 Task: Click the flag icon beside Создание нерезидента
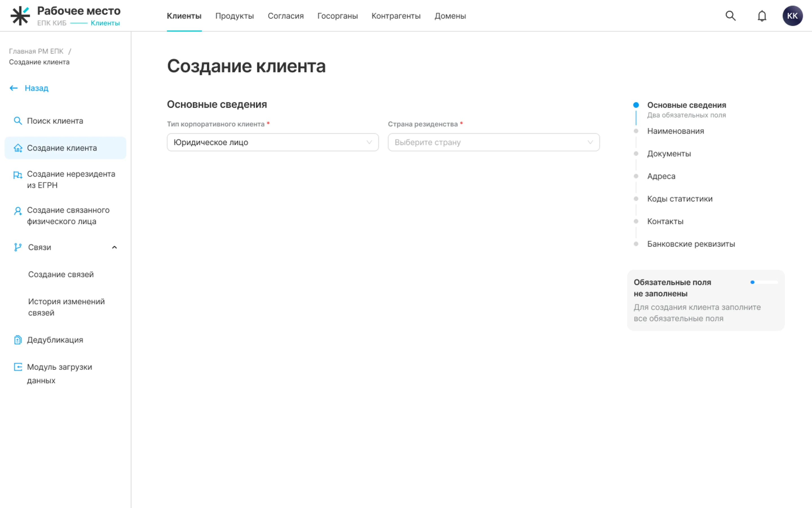click(18, 175)
